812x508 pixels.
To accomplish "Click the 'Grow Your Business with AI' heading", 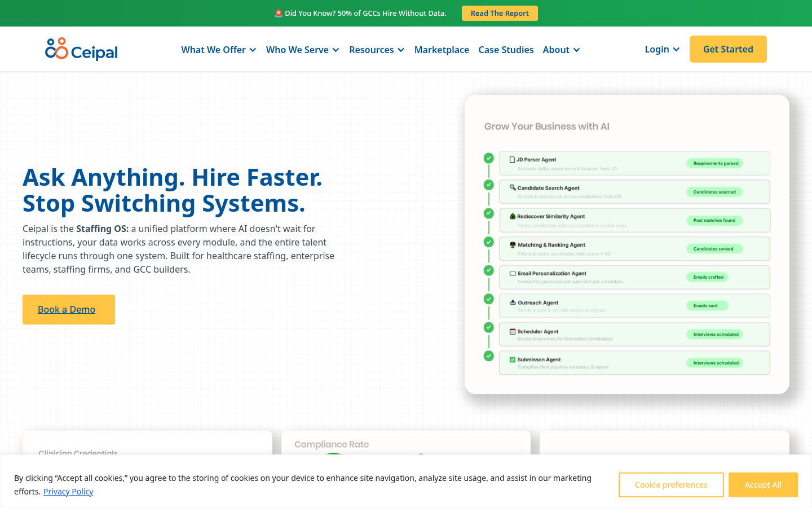I will [547, 126].
